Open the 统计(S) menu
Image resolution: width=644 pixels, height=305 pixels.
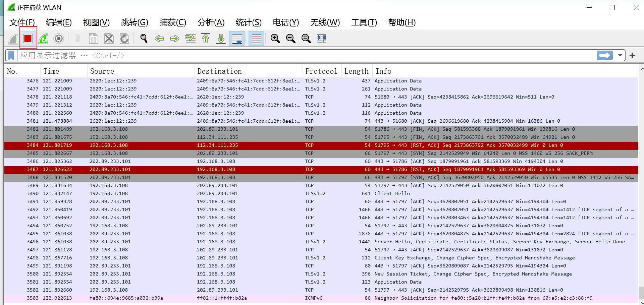pyautogui.click(x=249, y=22)
